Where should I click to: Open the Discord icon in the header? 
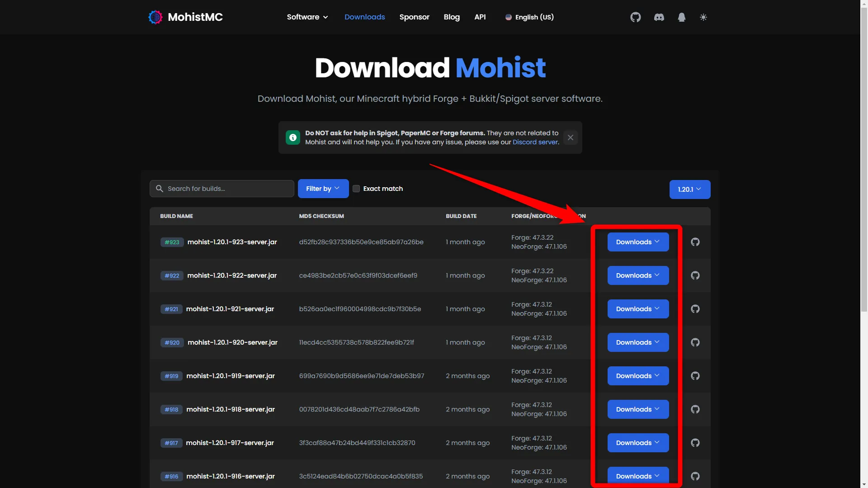click(659, 17)
